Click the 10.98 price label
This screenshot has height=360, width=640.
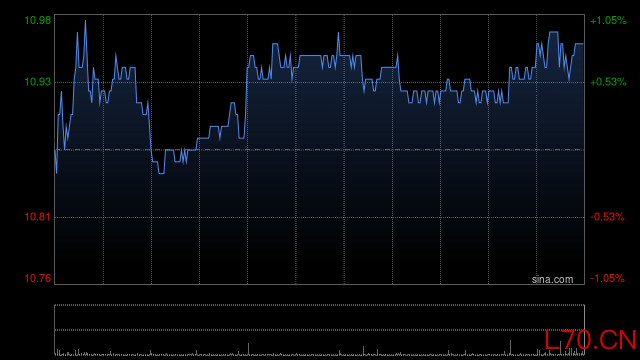pos(38,20)
